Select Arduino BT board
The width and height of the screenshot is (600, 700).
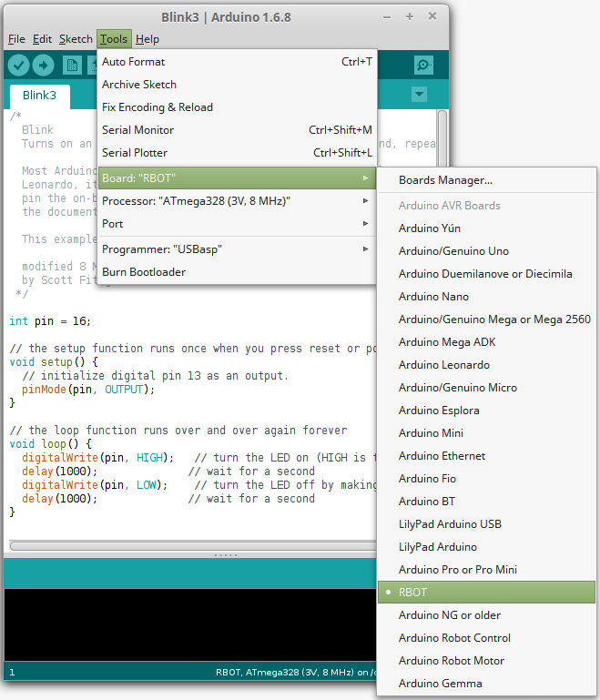[x=486, y=502]
